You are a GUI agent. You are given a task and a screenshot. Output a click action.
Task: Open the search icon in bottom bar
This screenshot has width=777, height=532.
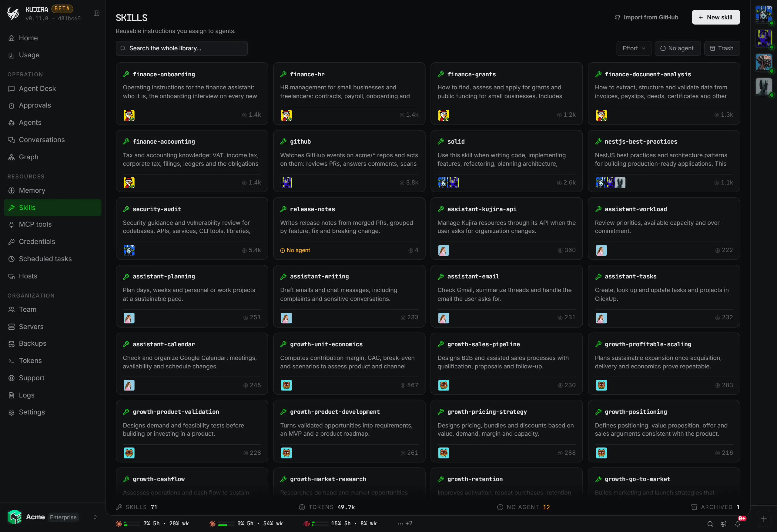710,524
